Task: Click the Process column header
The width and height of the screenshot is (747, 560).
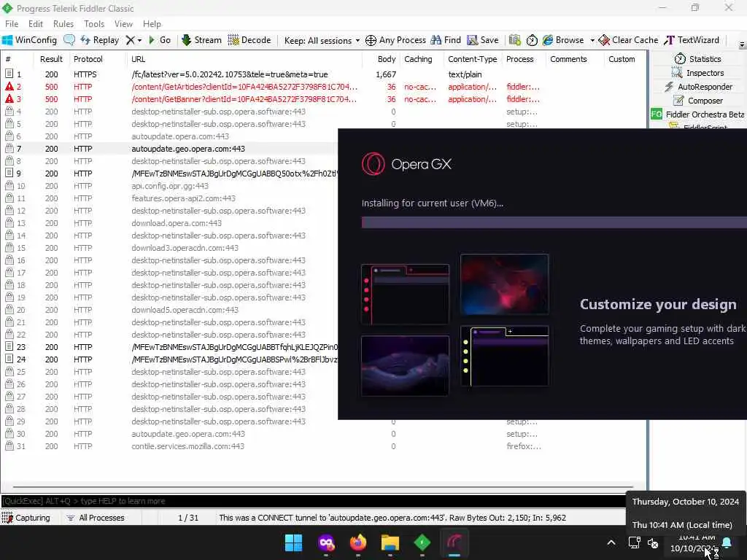Action: coord(519,59)
